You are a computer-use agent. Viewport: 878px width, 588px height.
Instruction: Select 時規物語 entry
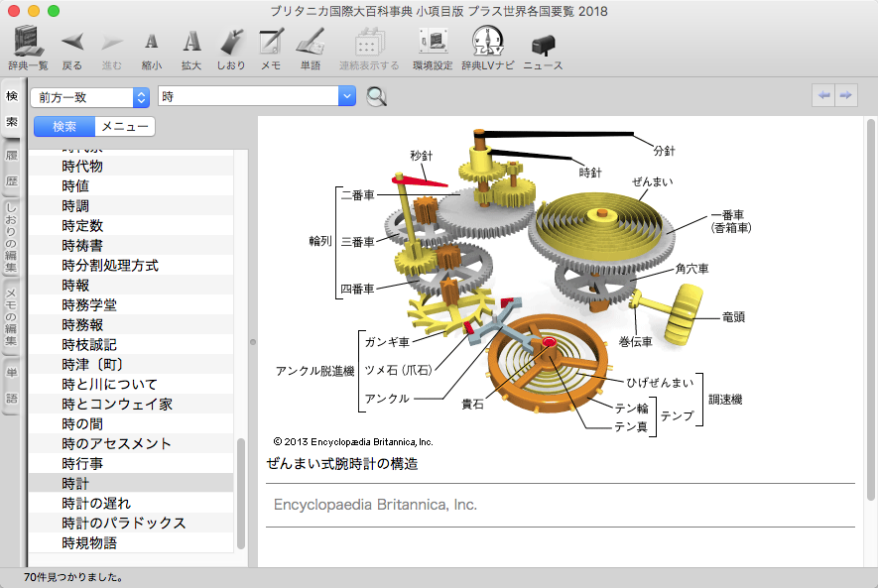click(131, 543)
